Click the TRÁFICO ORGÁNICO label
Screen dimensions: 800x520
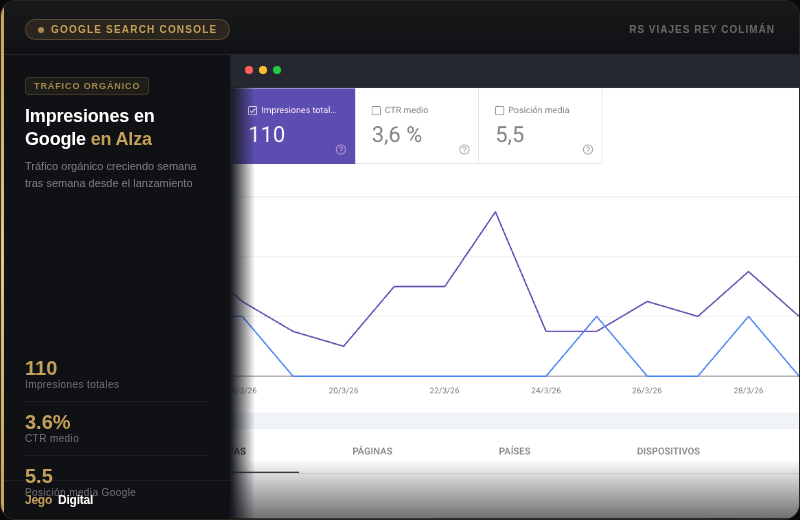click(x=87, y=86)
